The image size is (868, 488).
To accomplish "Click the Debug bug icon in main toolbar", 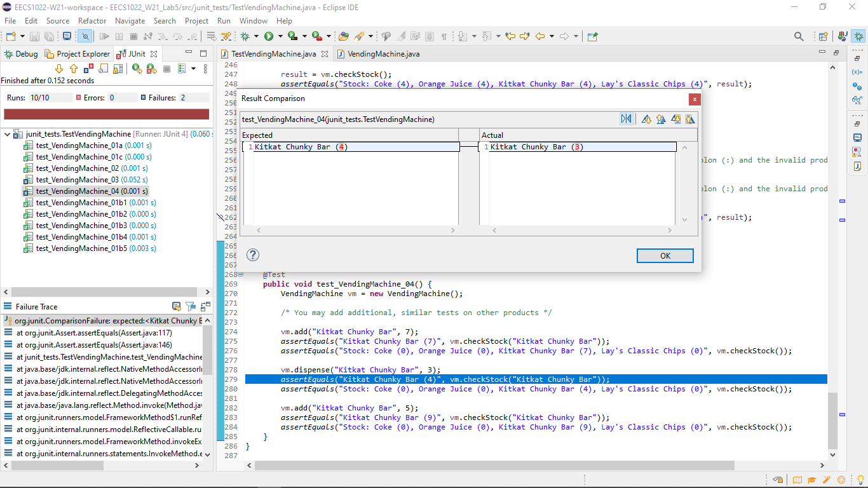I will tap(245, 37).
